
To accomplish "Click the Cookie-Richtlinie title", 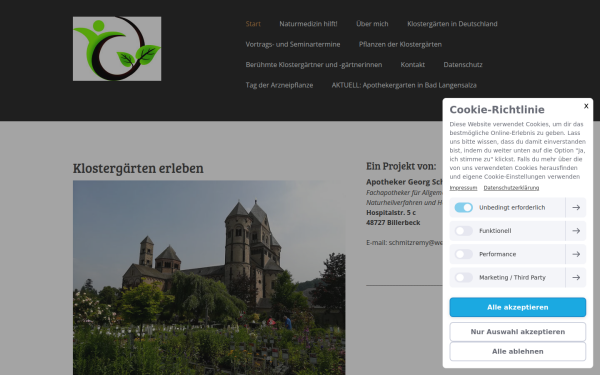I will pyautogui.click(x=497, y=110).
